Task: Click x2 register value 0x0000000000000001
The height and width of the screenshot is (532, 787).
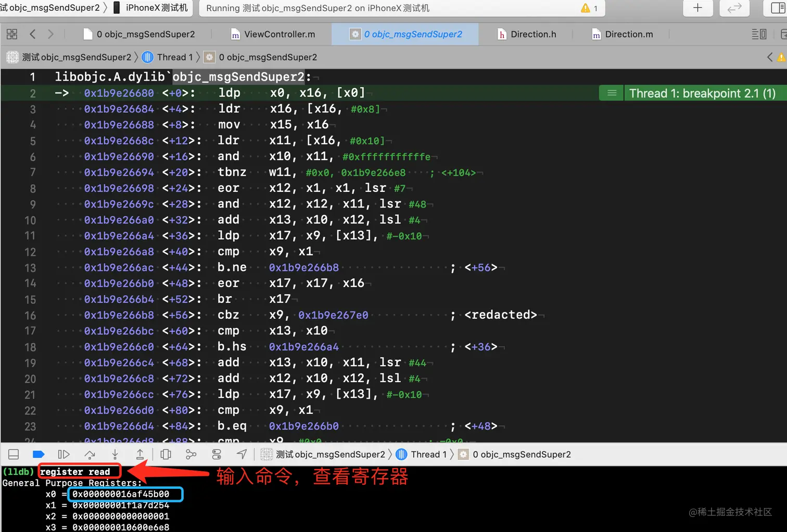Action: (121, 516)
